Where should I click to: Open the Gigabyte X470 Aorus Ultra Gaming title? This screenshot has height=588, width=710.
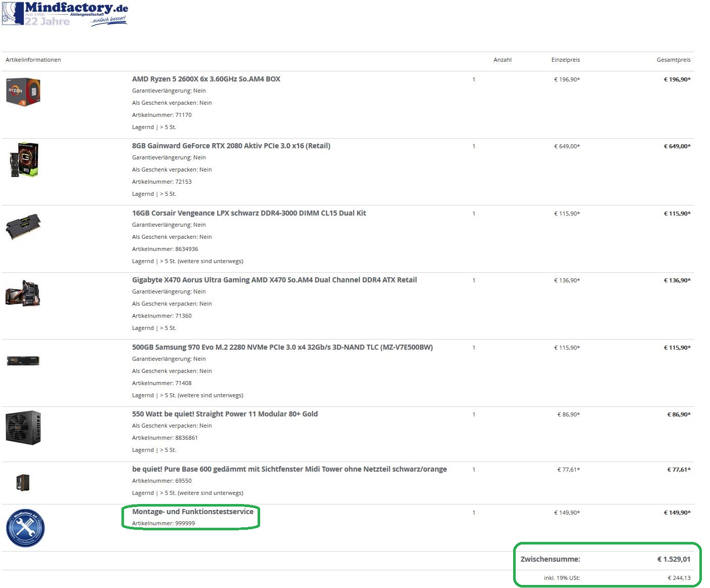tap(274, 280)
